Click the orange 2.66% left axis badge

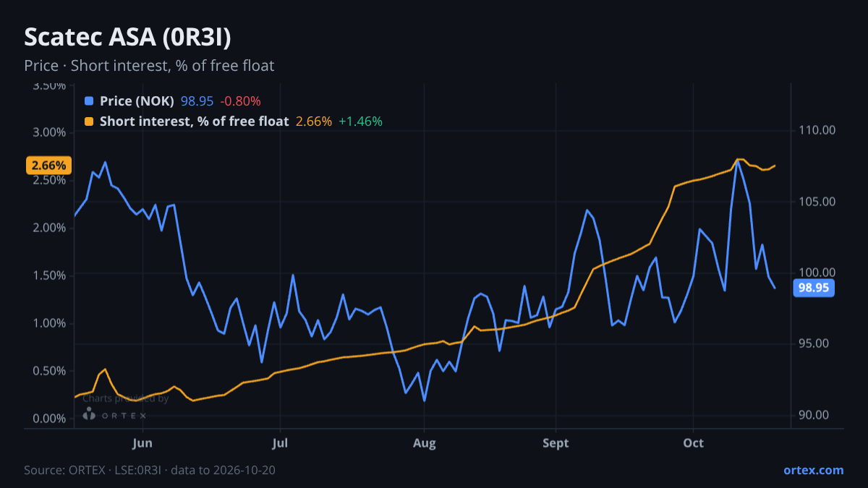coord(48,166)
